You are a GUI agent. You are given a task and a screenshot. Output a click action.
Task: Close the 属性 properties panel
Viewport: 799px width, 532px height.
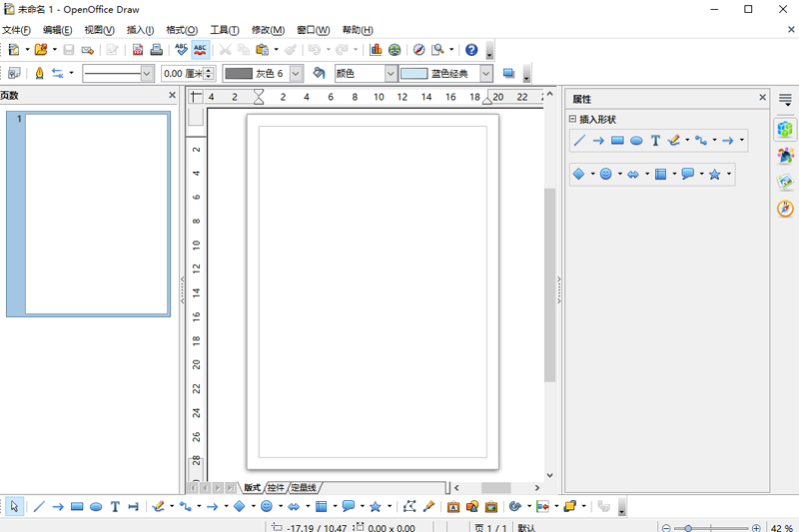point(763,98)
